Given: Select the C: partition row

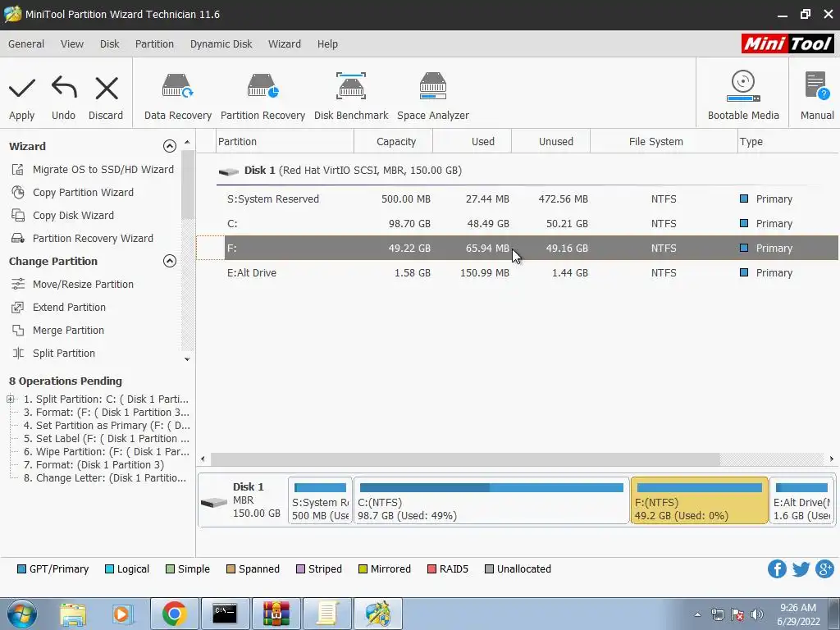Looking at the screenshot, I should pyautogui.click(x=518, y=223).
